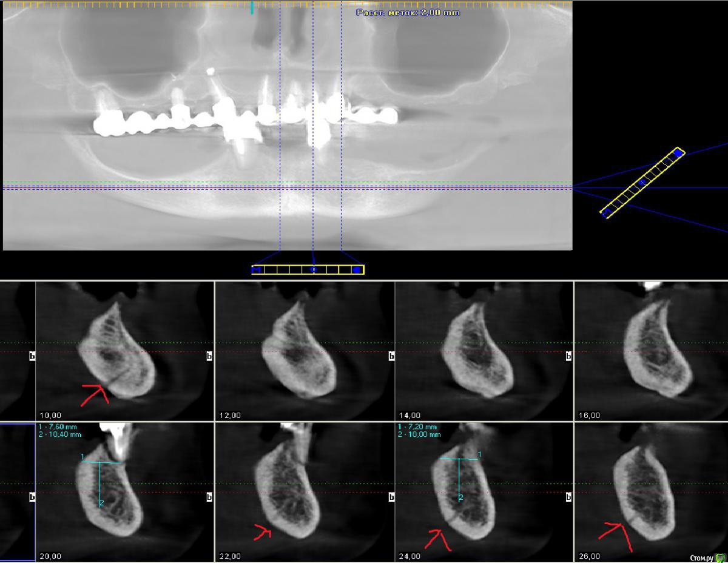
Task: Click the cyan marker on the top yellow scale
Action: (252, 8)
